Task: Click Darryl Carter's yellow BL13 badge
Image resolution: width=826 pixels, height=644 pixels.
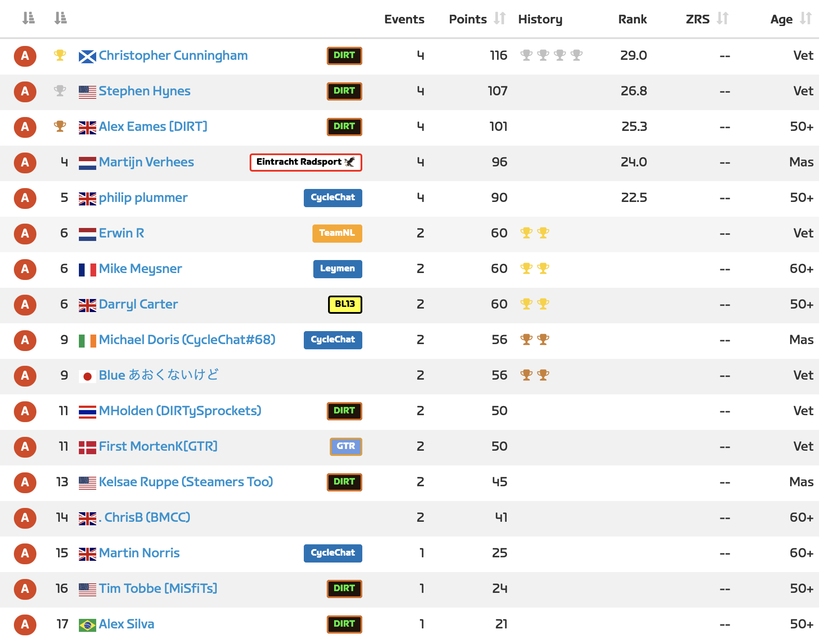Action: pos(345,304)
